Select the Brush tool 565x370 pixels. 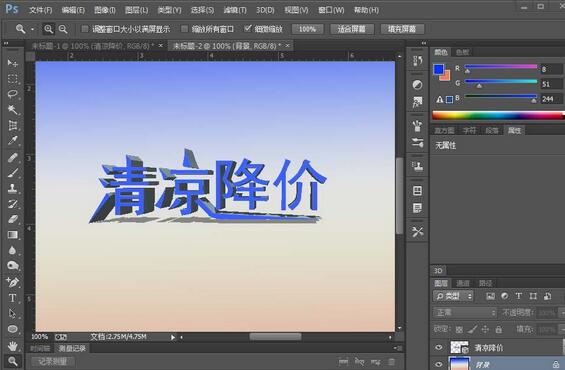point(13,173)
